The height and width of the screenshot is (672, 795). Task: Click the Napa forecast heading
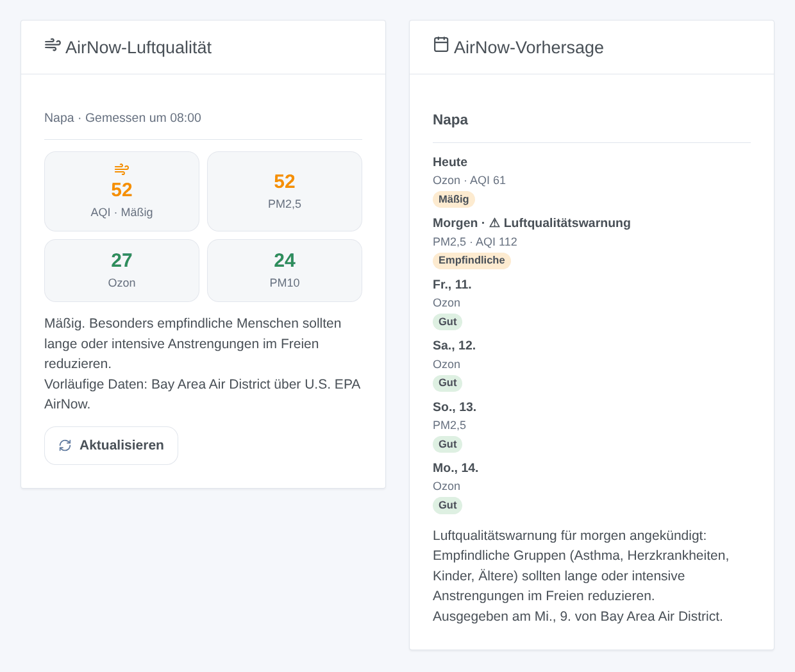click(x=450, y=120)
